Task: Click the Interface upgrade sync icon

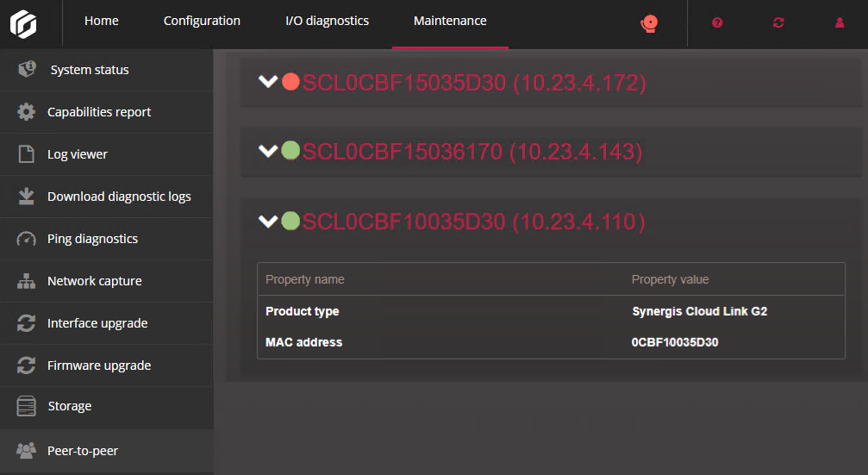Action: [26, 322]
